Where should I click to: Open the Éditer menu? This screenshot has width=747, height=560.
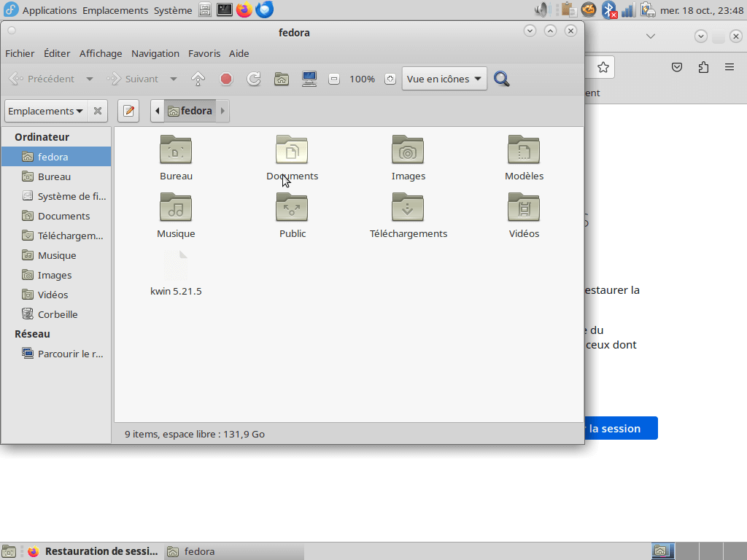[57, 54]
